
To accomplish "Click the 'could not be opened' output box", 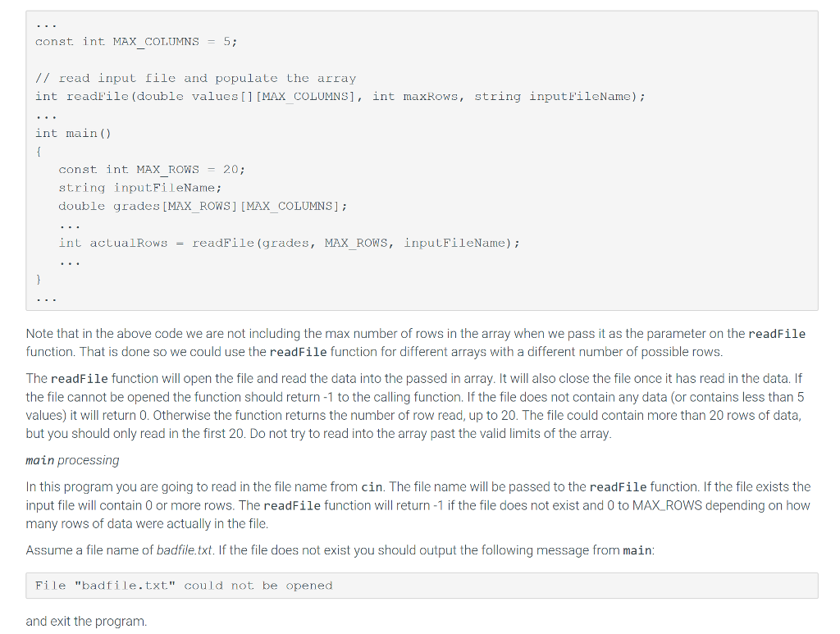I will pos(422,586).
